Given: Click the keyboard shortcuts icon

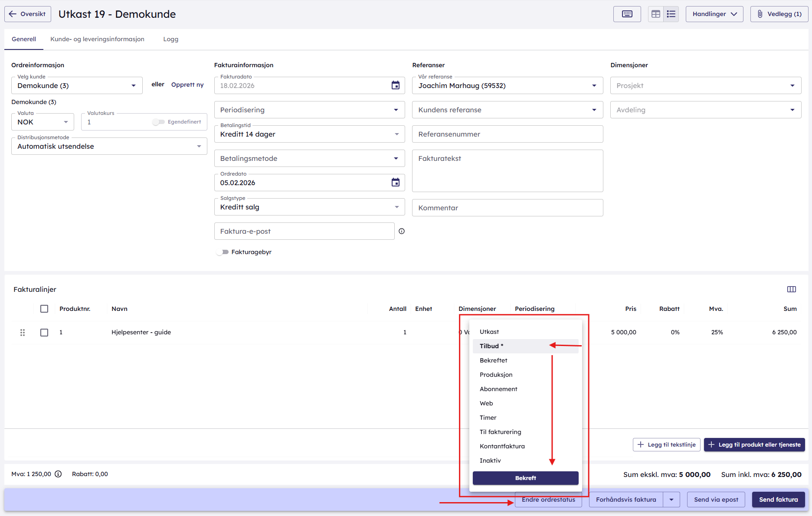Looking at the screenshot, I should [x=627, y=14].
